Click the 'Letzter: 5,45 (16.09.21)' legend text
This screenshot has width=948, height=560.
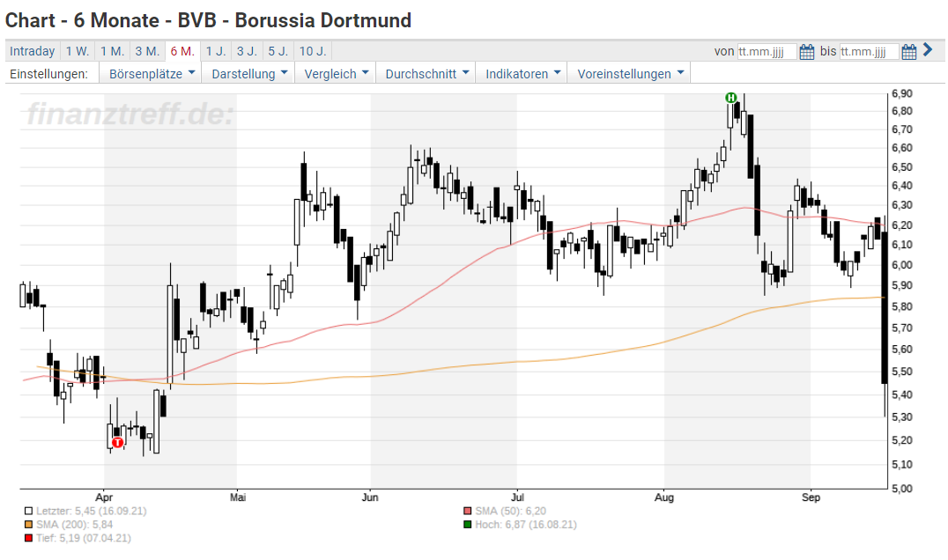pos(92,511)
